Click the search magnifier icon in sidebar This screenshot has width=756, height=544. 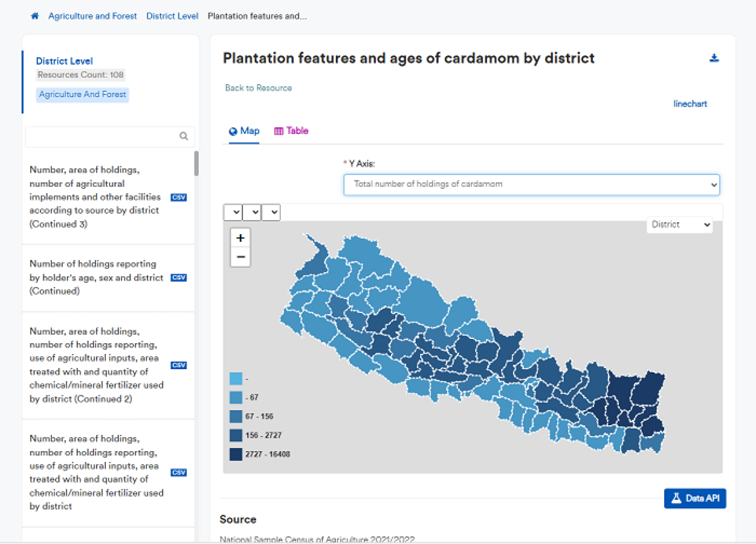183,136
